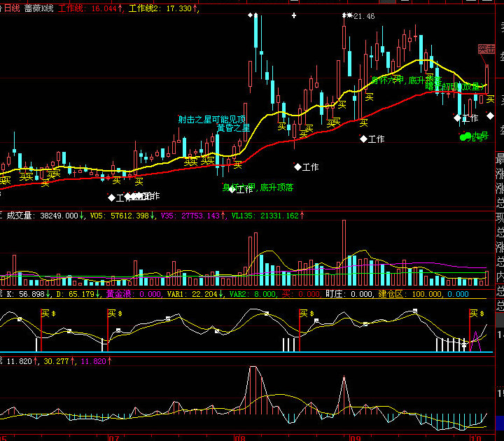Image resolution: width=504 pixels, height=441 pixels.
Task: Click the 黄金浪: 0.000 readout
Action: (x=134, y=294)
